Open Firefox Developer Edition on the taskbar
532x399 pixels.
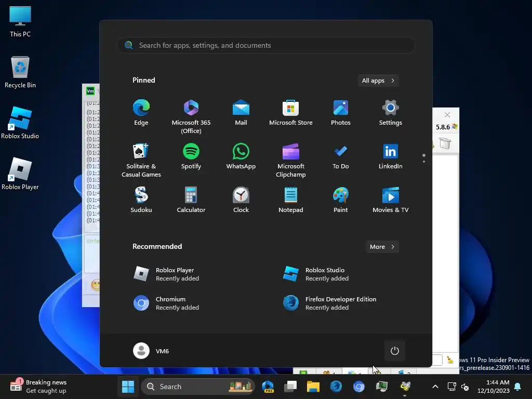(336, 387)
